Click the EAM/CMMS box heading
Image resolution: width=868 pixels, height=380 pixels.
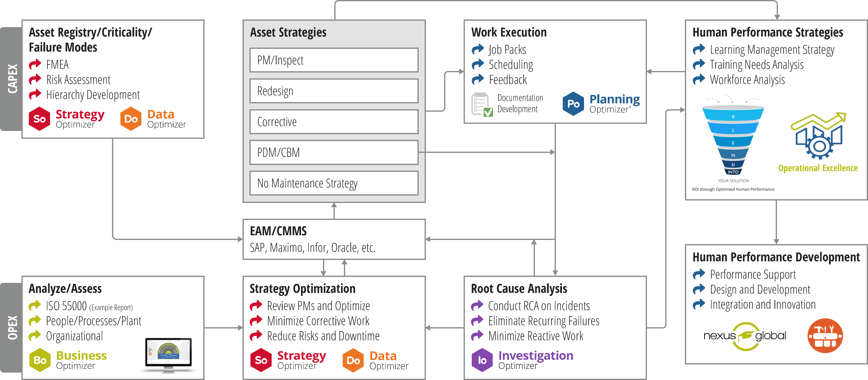[x=278, y=231]
